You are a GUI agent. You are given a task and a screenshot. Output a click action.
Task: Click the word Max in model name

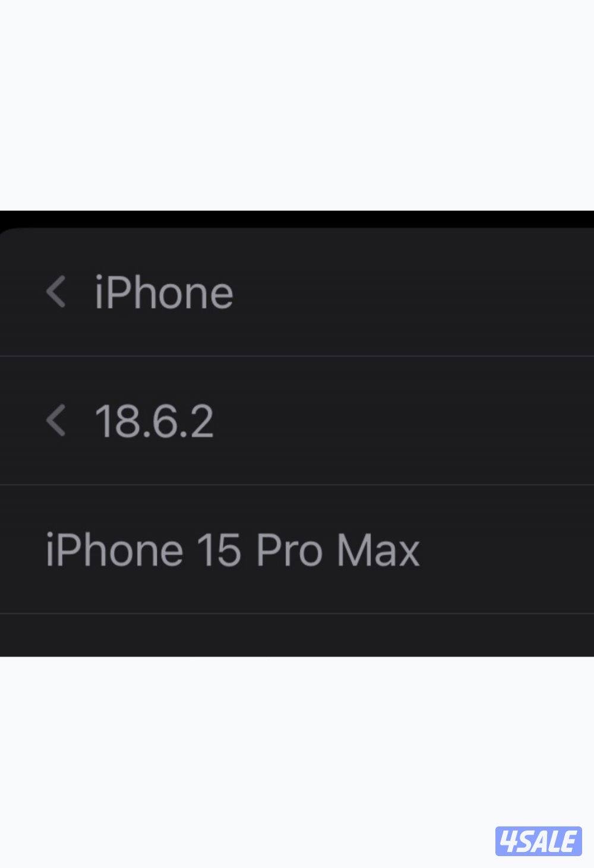pos(378,550)
